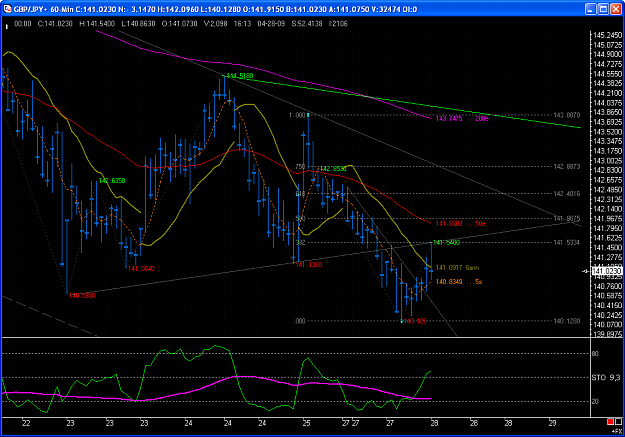625x437 pixels.
Task: Click the 142.8873 Fibonacci price label
Action: (567, 167)
